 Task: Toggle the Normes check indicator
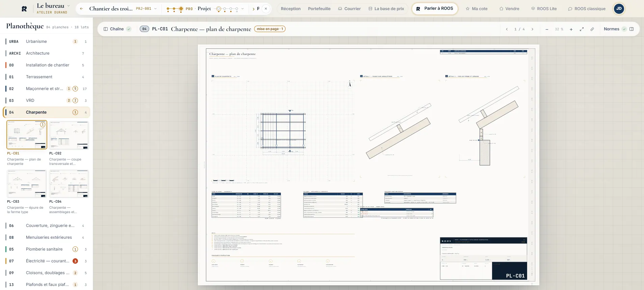click(x=624, y=29)
